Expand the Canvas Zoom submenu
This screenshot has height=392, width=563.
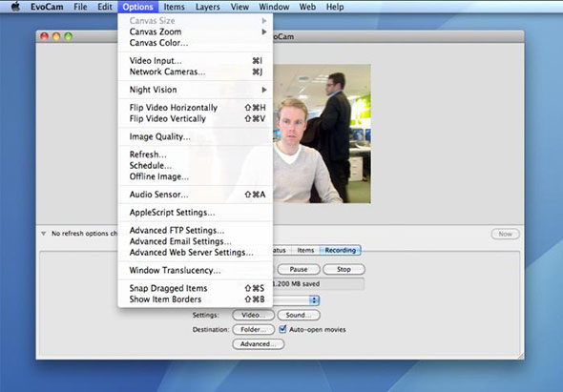pos(196,31)
